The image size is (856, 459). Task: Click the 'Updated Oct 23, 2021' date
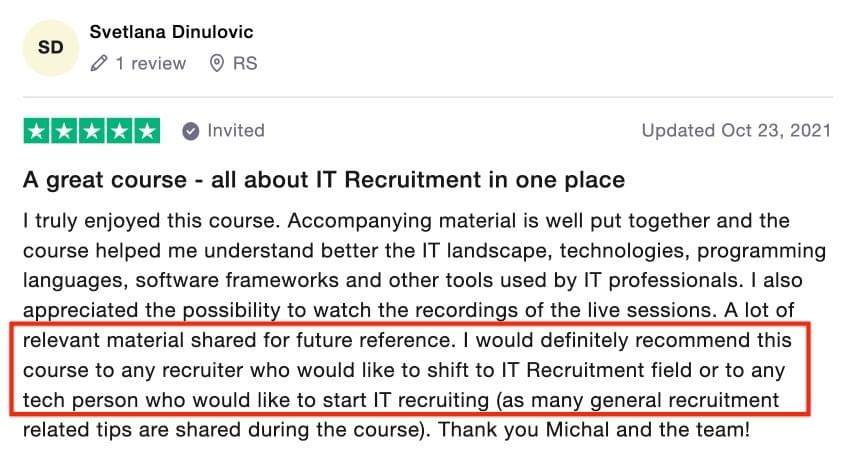coord(736,130)
